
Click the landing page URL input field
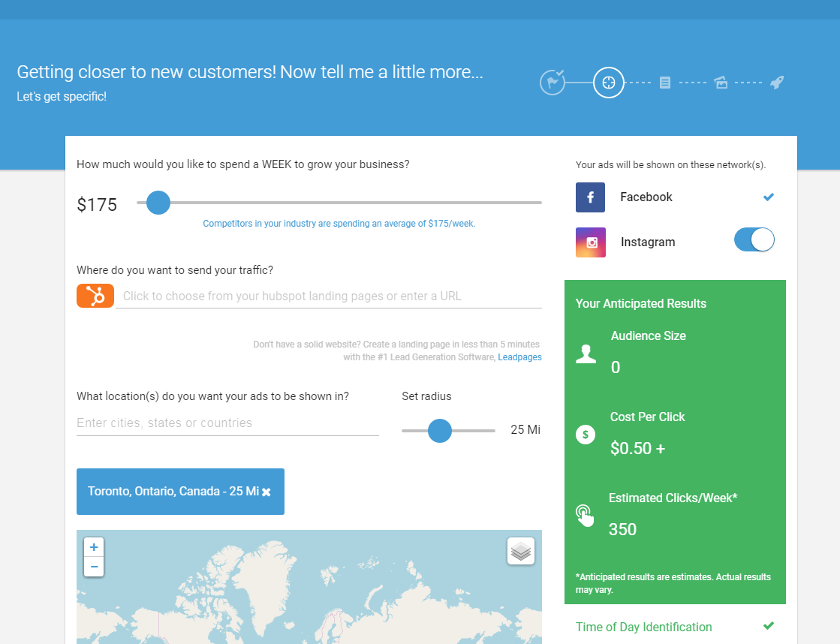point(329,296)
